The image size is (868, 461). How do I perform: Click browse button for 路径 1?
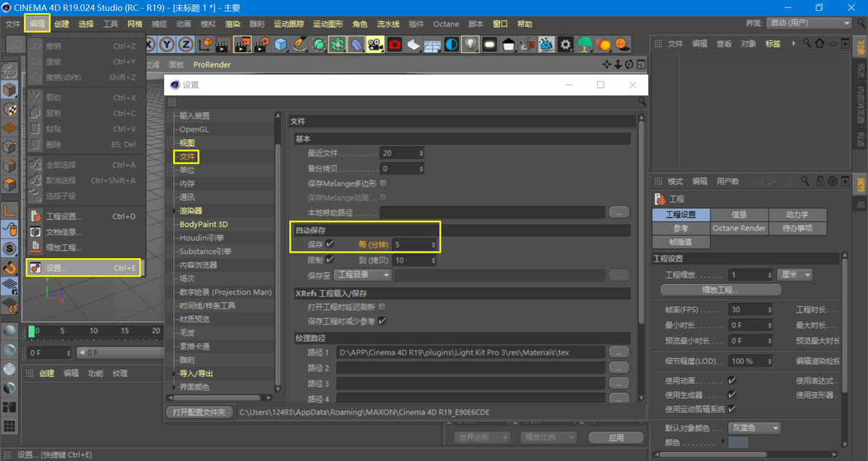pyautogui.click(x=619, y=352)
